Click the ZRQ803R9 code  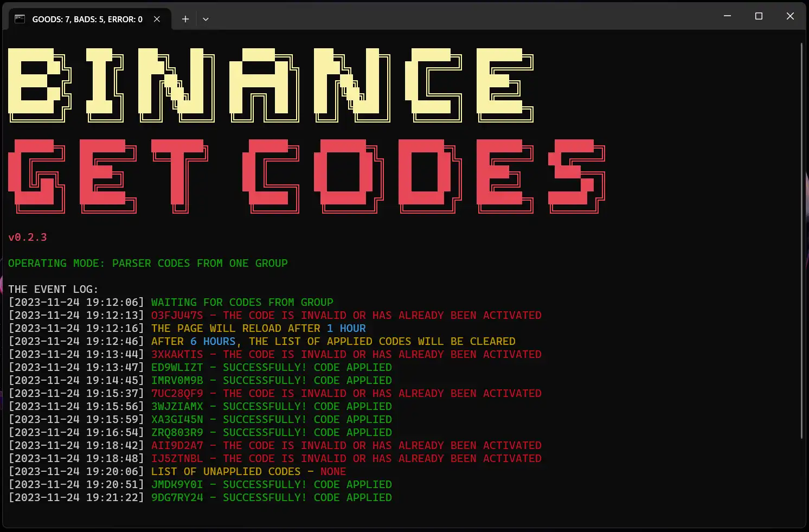click(177, 432)
